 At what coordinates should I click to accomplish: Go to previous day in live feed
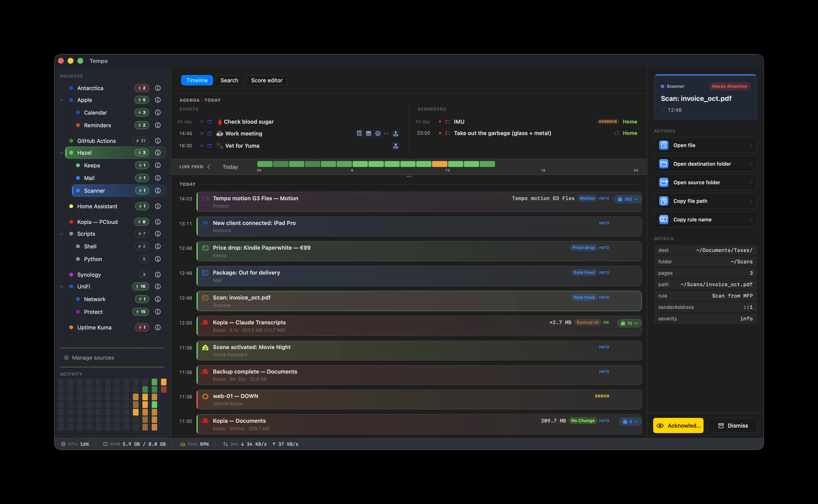tap(209, 167)
